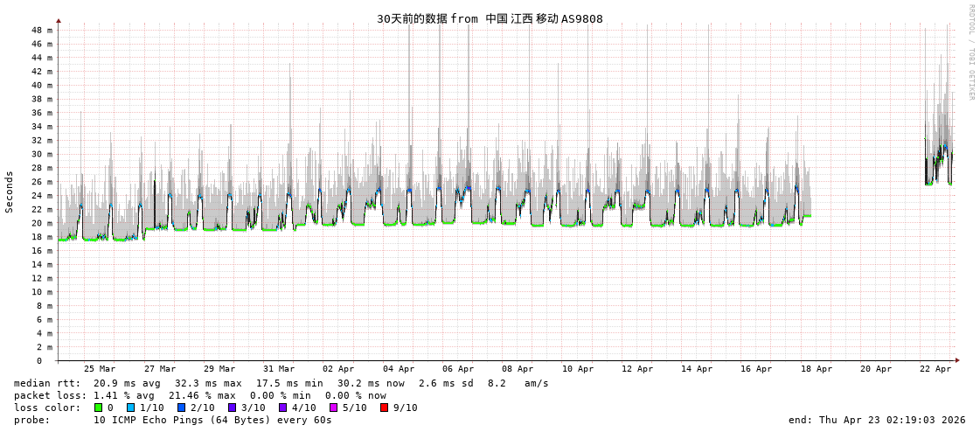Click the cyan 1/10 loss swatch
Image resolution: width=980 pixels, height=432 pixels.
coord(130,408)
